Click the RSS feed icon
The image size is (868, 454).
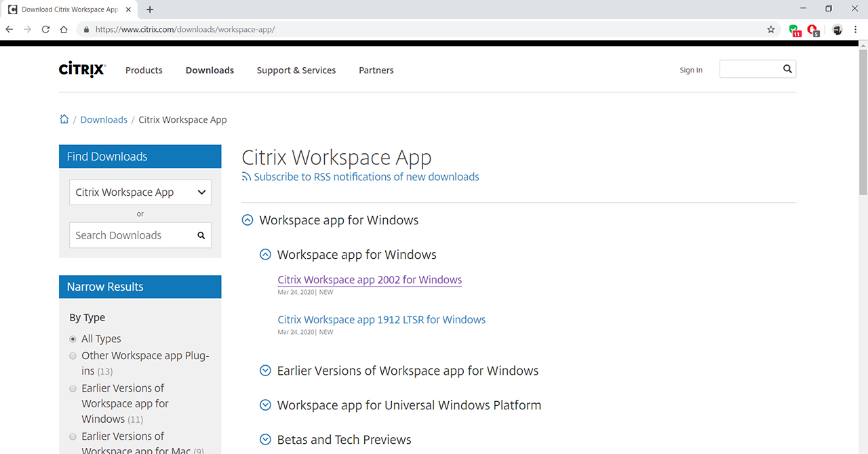pos(246,177)
